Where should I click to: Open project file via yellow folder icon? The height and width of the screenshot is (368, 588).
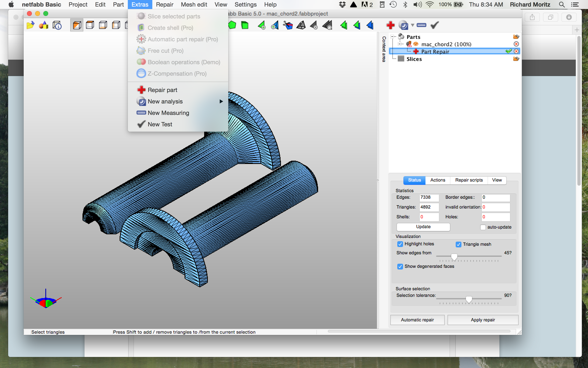point(30,25)
